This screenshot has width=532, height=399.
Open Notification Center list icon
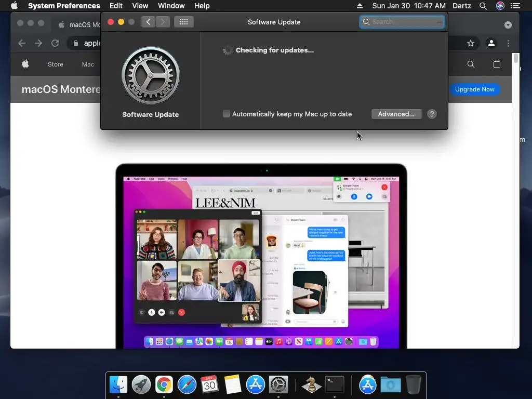click(515, 6)
